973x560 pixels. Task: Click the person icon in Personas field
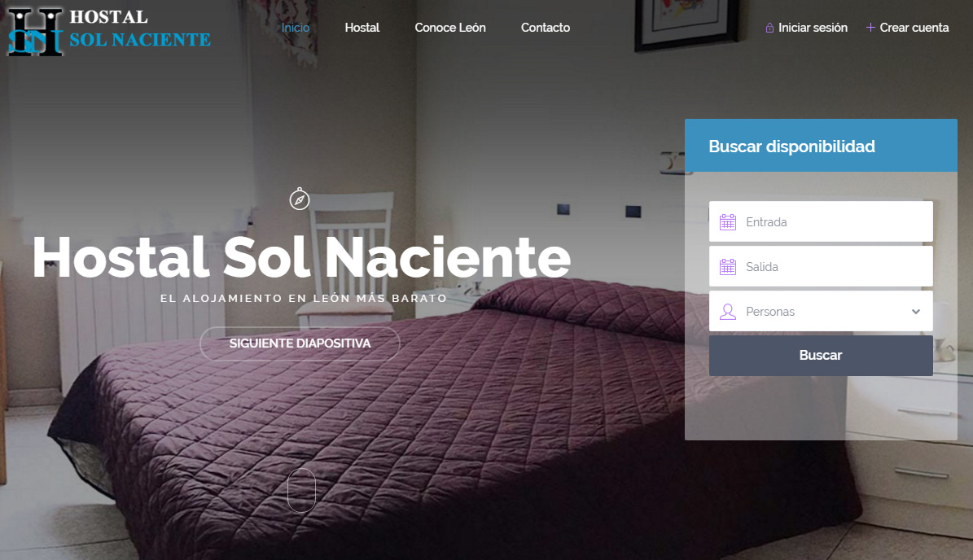728,311
